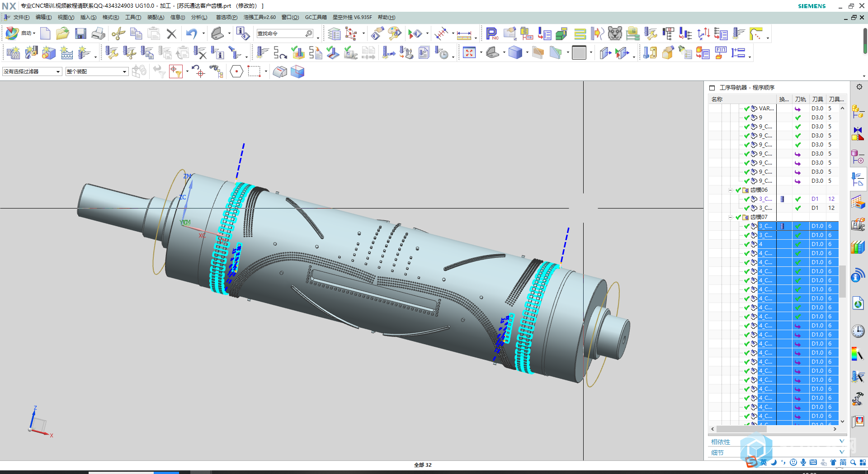Open the History clock sidebar tab

click(858, 332)
